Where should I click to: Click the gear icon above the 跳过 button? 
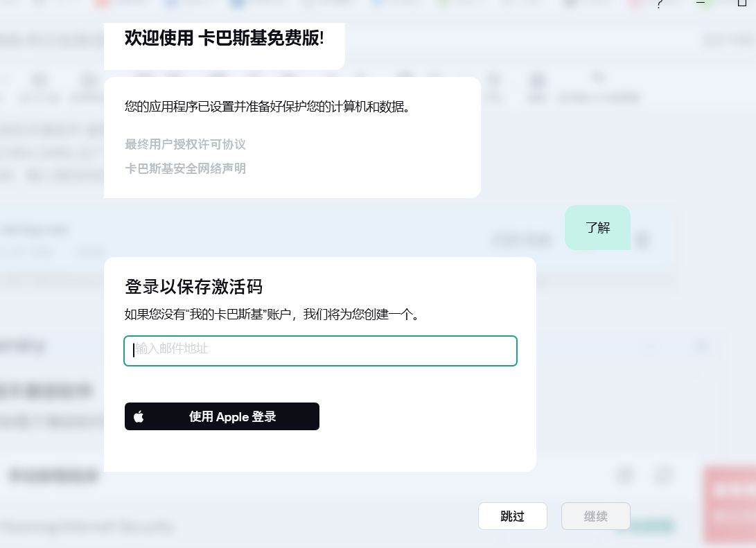pyautogui.click(x=624, y=476)
